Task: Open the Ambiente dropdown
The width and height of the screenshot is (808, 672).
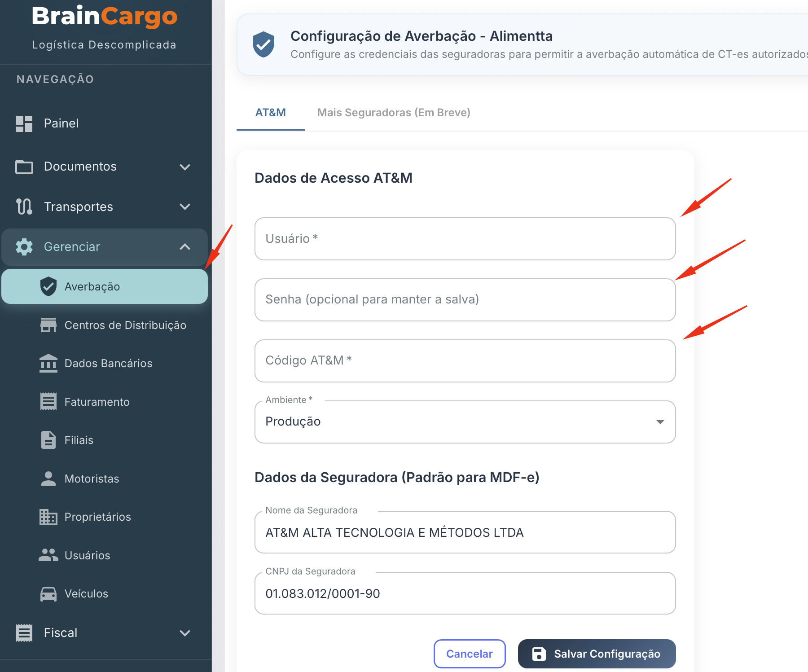Action: [x=465, y=422]
